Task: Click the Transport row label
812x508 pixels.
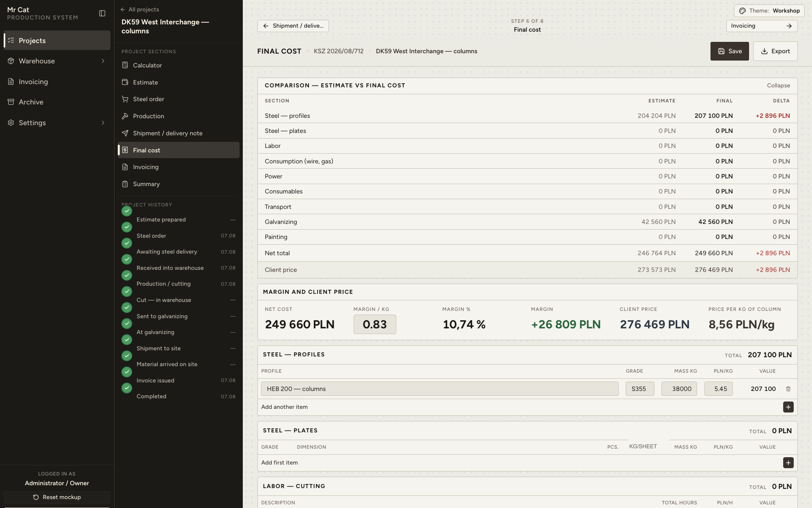Action: (278, 207)
